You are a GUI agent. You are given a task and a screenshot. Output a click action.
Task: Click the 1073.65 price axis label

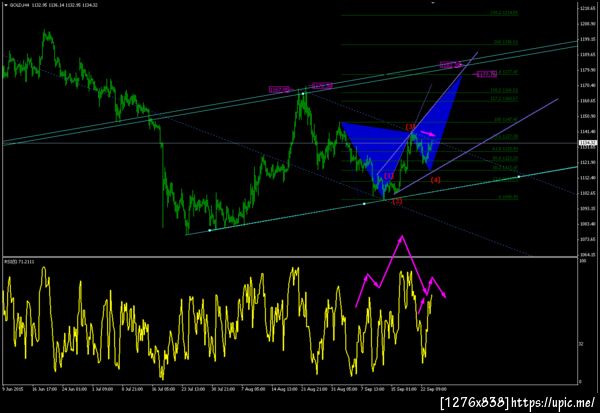(587, 240)
